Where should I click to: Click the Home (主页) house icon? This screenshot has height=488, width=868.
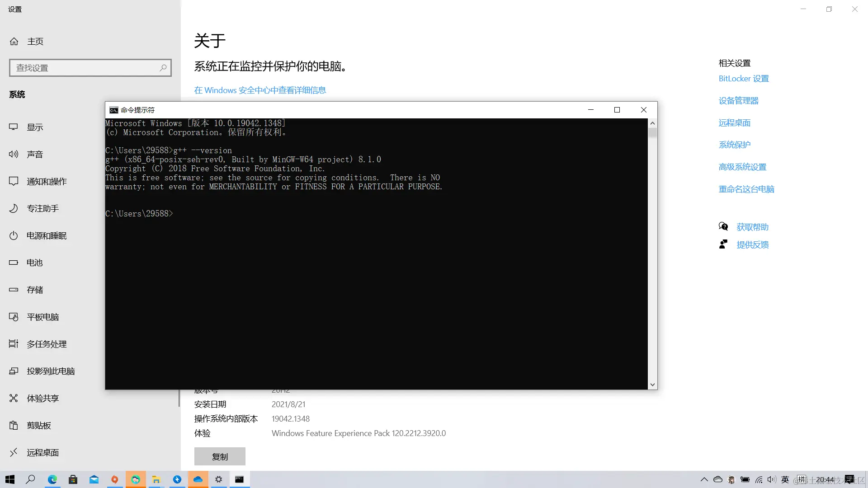click(14, 42)
